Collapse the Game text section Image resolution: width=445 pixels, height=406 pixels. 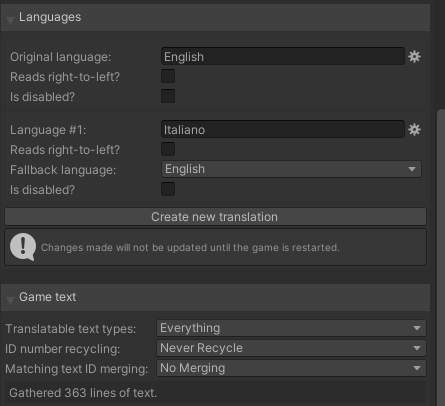10,300
